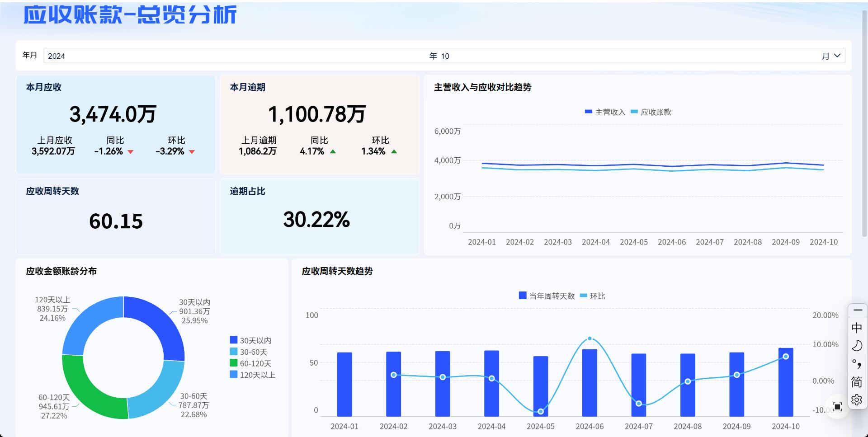868x437 pixels.
Task: Toggle the 30天以内 legend item
Action: (x=250, y=340)
